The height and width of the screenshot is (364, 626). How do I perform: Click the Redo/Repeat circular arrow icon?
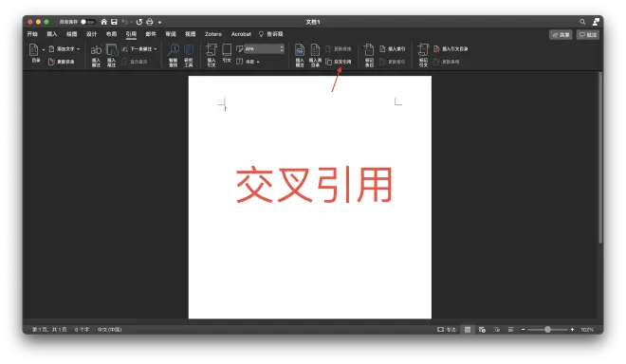click(139, 22)
